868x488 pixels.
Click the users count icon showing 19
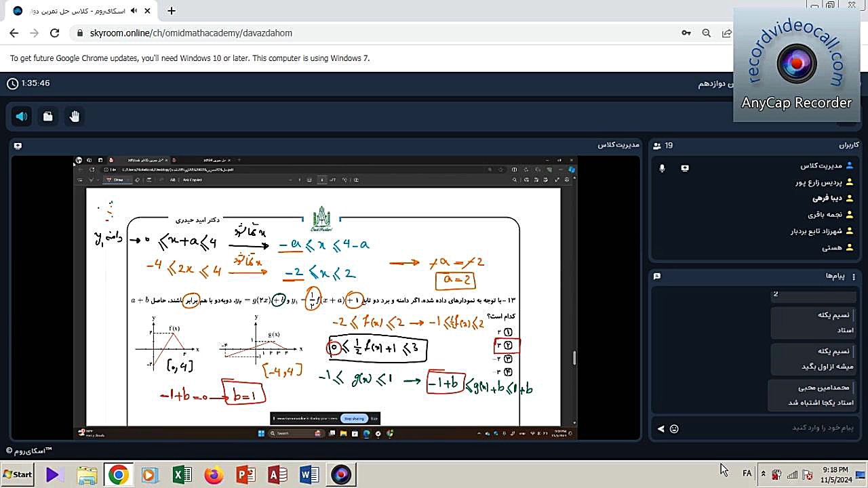(x=656, y=146)
